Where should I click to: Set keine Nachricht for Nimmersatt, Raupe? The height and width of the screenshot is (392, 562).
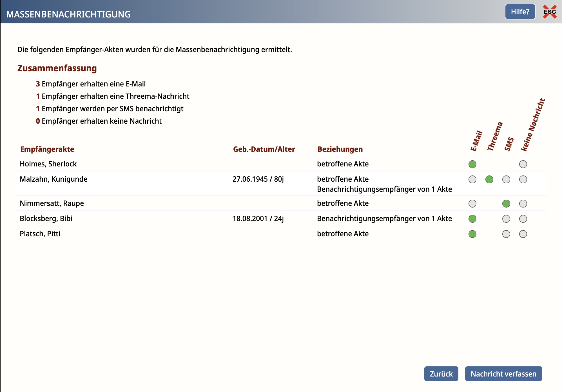tap(523, 204)
